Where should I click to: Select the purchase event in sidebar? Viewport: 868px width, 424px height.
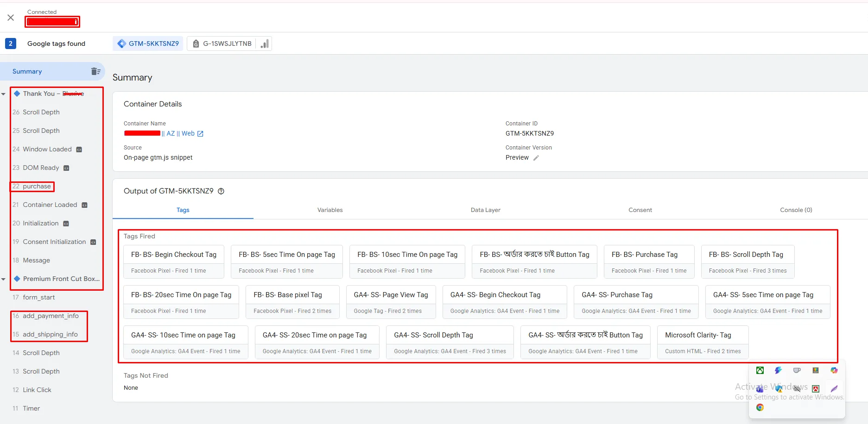pos(37,187)
